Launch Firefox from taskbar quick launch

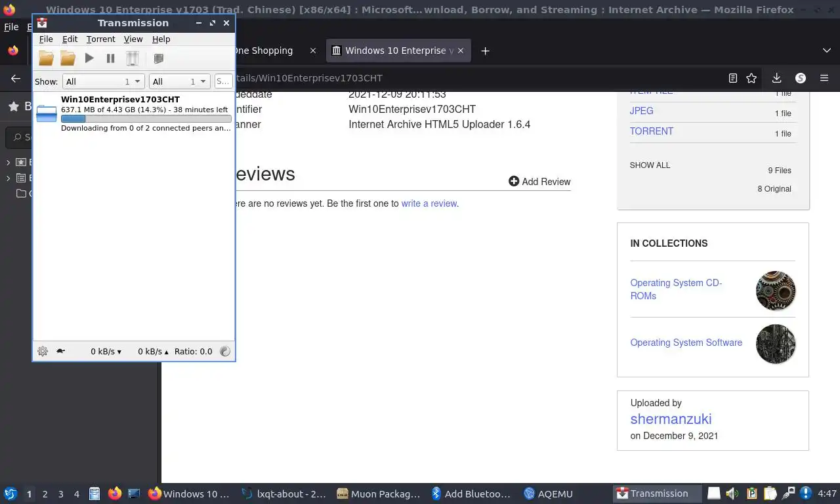click(x=115, y=493)
